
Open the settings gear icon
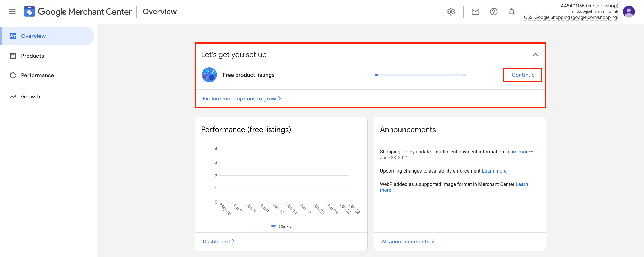pos(451,12)
